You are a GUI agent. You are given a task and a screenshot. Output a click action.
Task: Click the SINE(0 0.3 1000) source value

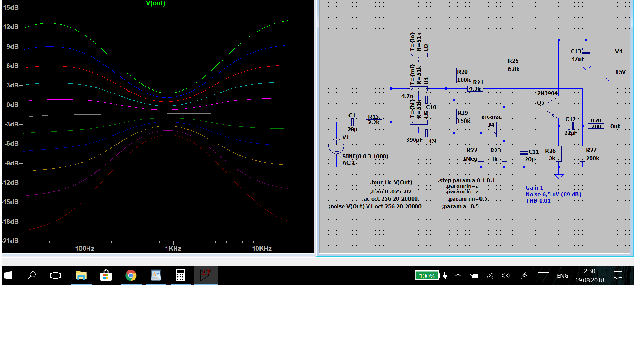[x=365, y=157]
